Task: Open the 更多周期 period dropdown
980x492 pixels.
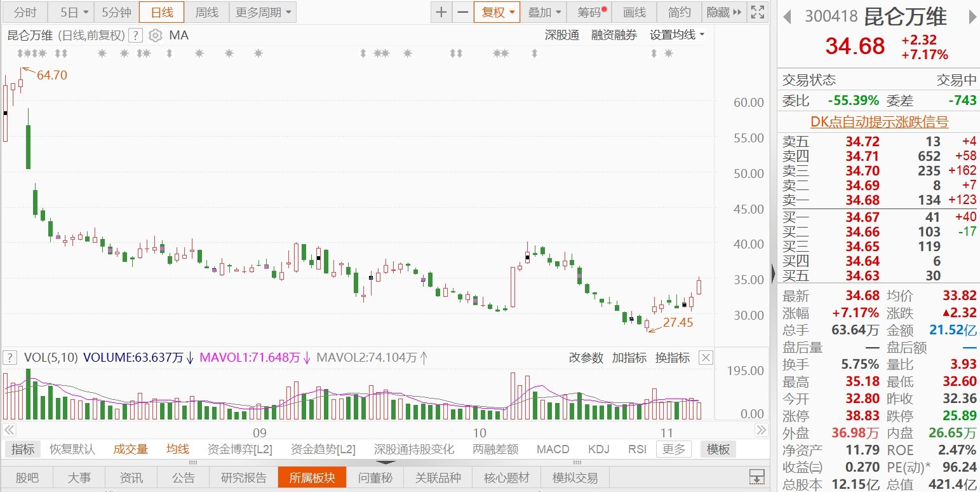Action: [x=258, y=12]
